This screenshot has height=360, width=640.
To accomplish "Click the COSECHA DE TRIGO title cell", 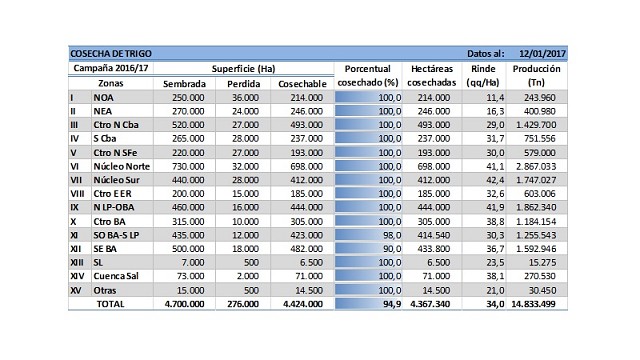I will pos(111,54).
